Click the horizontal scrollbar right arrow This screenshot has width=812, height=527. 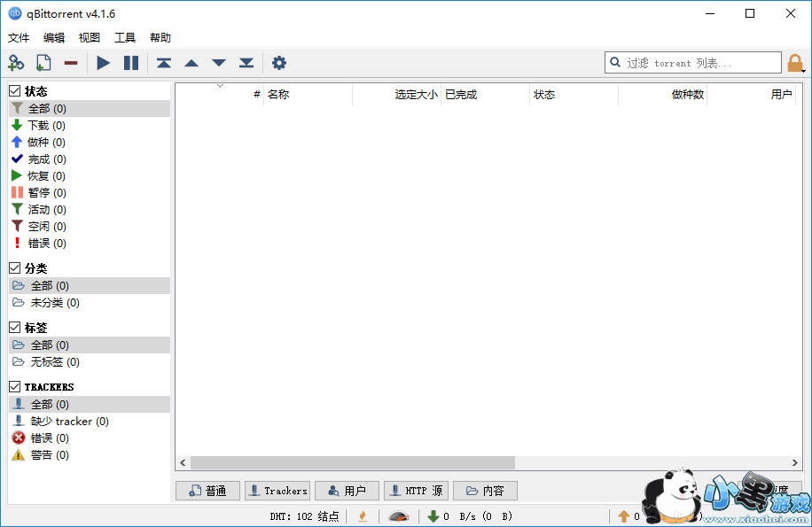click(x=795, y=463)
